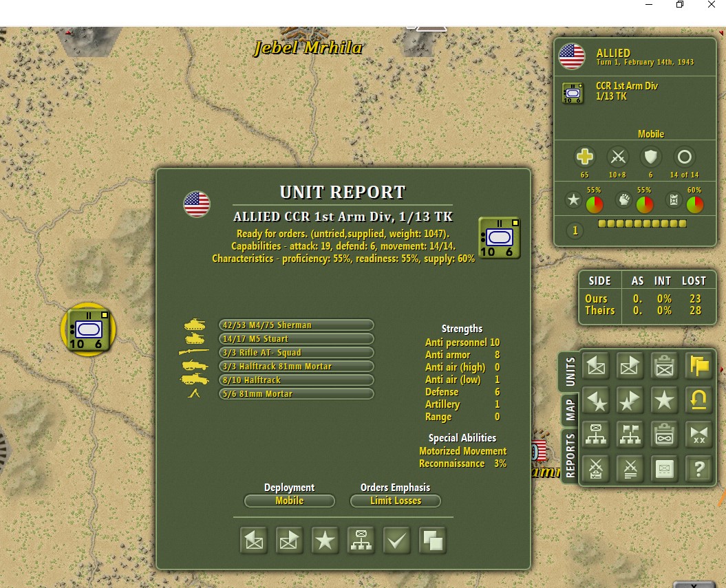Select the 42/53 M4/75 Sherman row
726x588 pixels.
click(297, 325)
